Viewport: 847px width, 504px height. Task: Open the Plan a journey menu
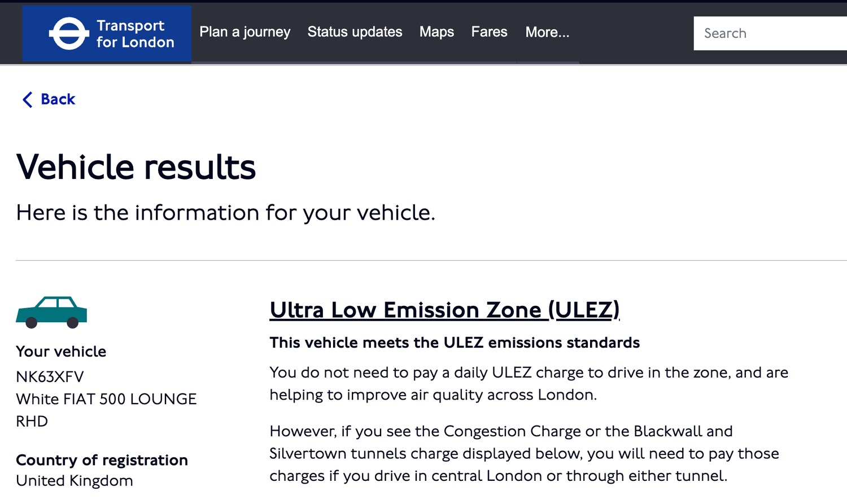245,32
